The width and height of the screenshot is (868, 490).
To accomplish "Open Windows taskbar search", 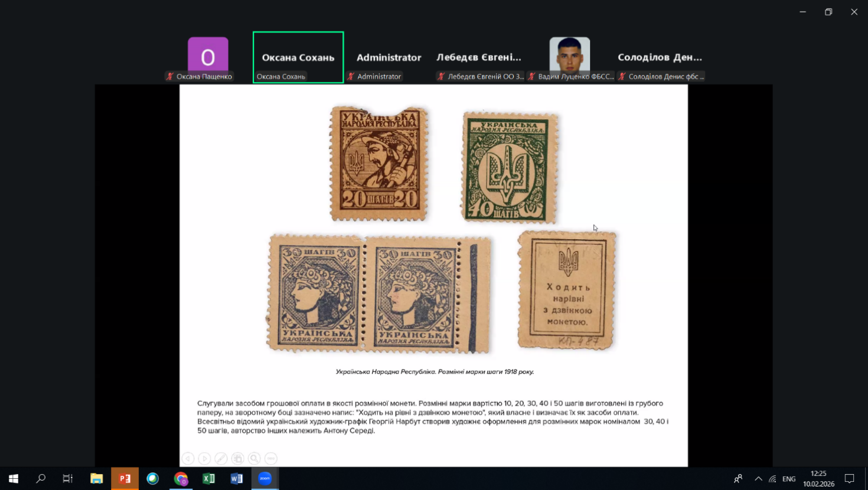I will pyautogui.click(x=41, y=478).
